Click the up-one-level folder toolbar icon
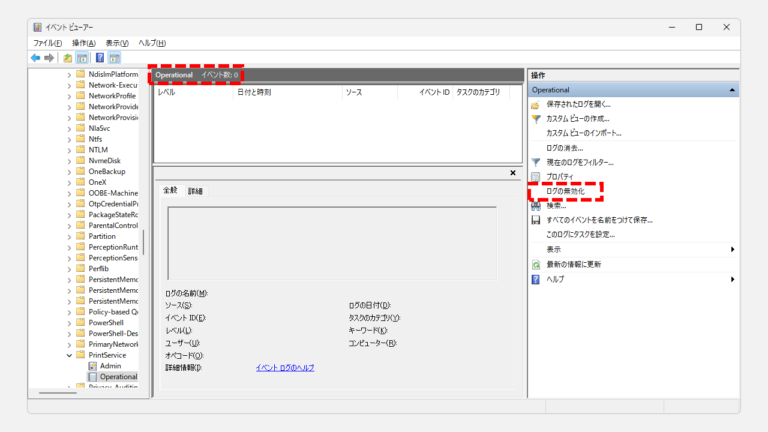Screen dimensions: 768x432 tap(68, 58)
